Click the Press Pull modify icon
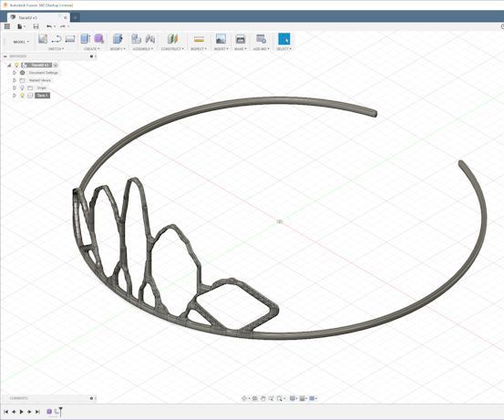 (118, 39)
